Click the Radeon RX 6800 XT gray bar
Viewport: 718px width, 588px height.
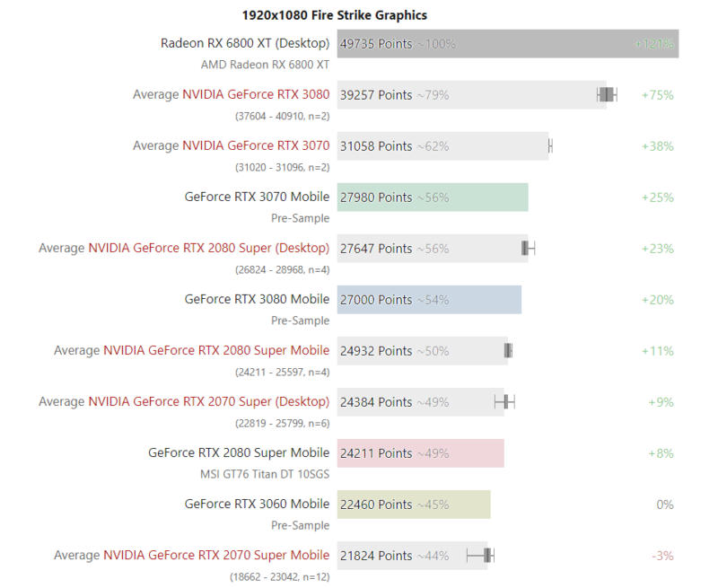[508, 44]
